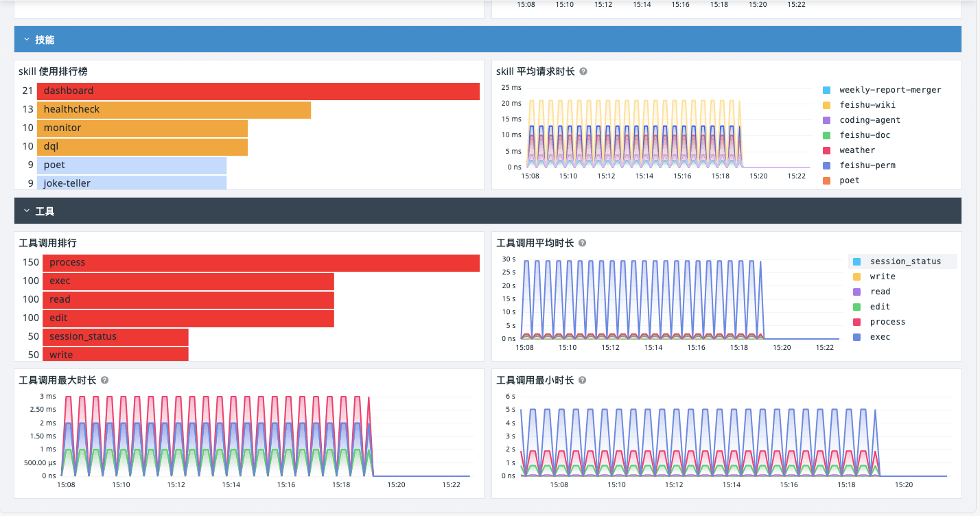Screen dimensions: 980x516
Task: Click help icon beside 工具调用最大时长
Action: click(x=105, y=380)
